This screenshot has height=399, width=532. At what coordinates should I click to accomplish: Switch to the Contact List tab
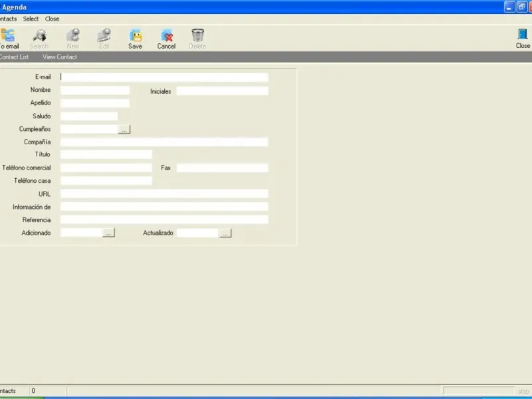point(14,57)
